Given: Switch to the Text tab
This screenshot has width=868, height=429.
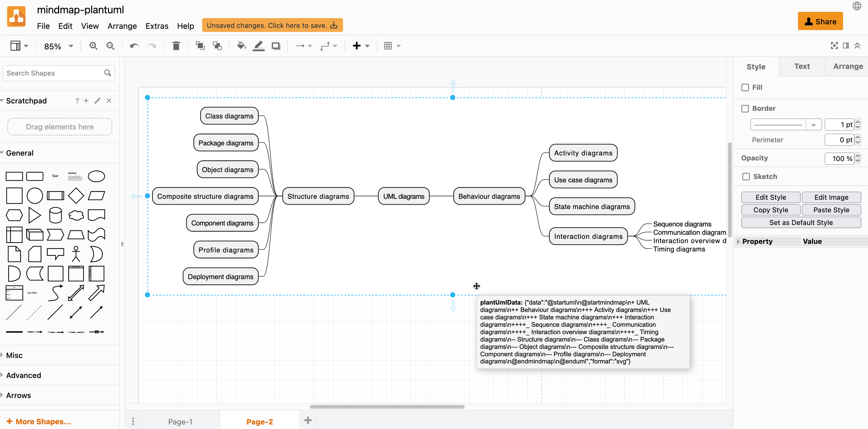Looking at the screenshot, I should pyautogui.click(x=802, y=66).
